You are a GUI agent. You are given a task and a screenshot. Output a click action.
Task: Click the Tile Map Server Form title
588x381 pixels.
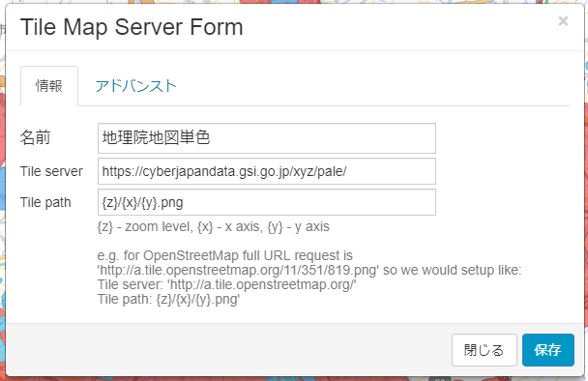tap(132, 27)
